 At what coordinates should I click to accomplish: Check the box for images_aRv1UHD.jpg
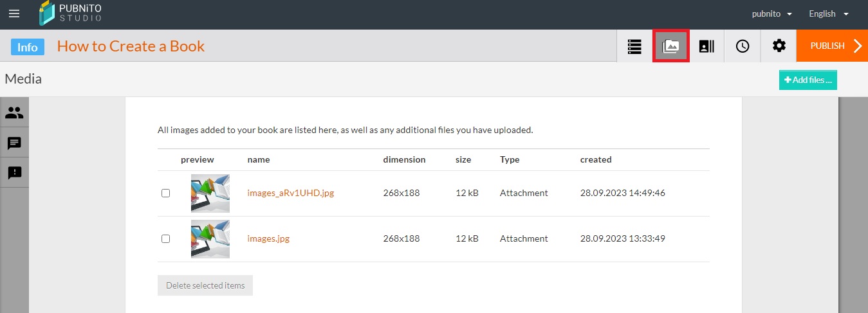165,193
